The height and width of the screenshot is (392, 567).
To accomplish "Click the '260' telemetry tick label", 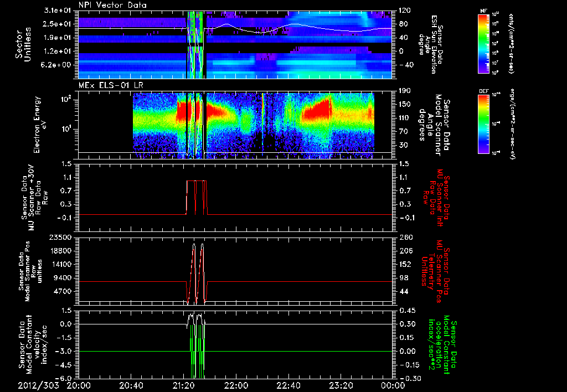I will [405, 237].
